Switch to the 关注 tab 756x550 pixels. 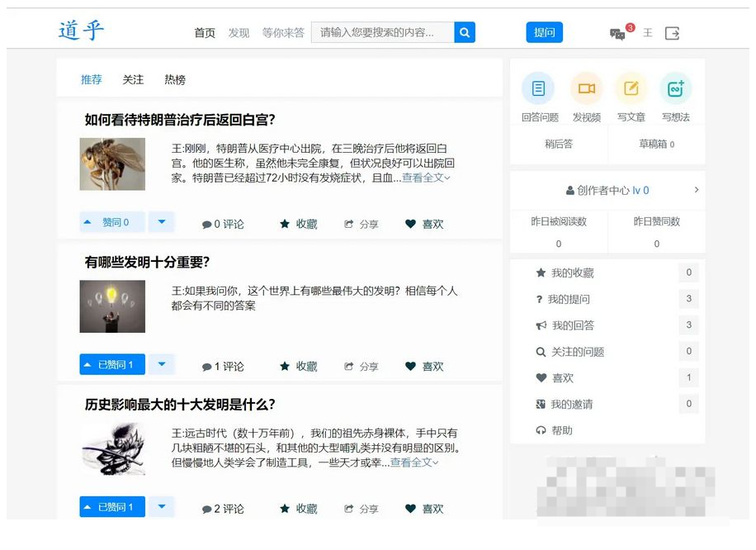click(x=133, y=79)
